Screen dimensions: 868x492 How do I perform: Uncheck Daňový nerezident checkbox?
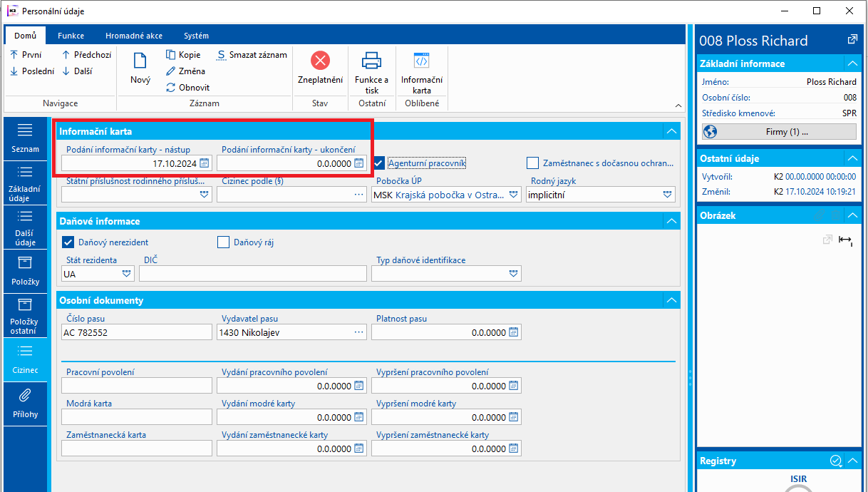68,242
